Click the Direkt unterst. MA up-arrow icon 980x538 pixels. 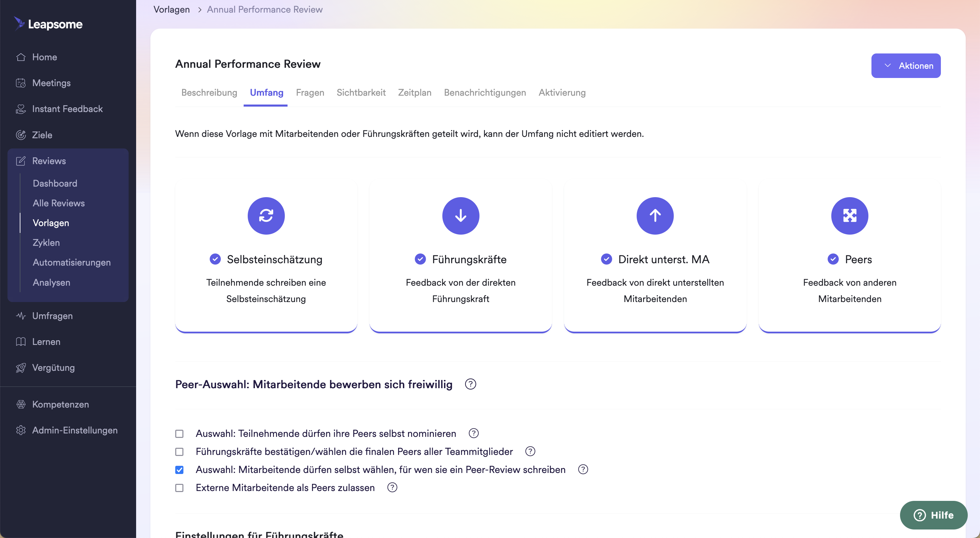(655, 216)
